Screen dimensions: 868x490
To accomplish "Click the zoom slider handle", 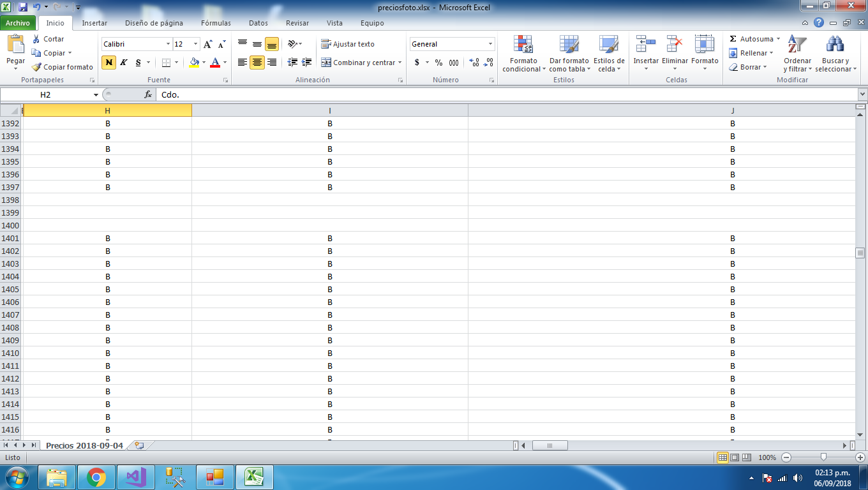I will [824, 457].
